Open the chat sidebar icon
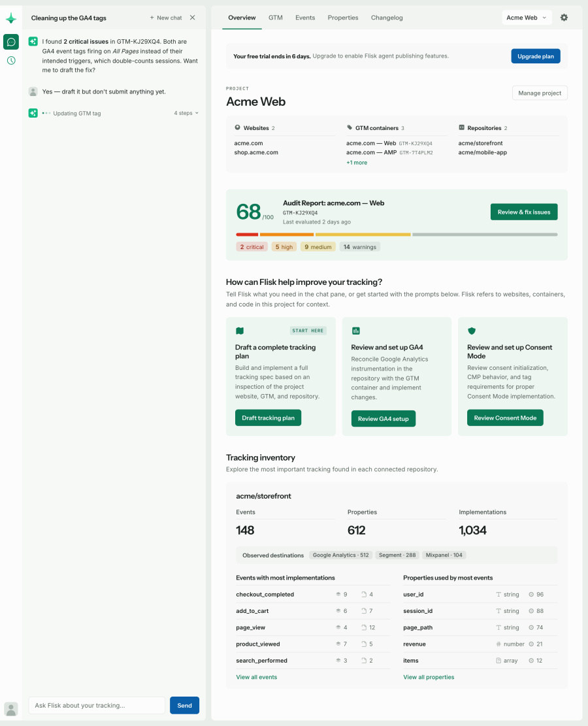588x726 pixels. click(x=11, y=42)
